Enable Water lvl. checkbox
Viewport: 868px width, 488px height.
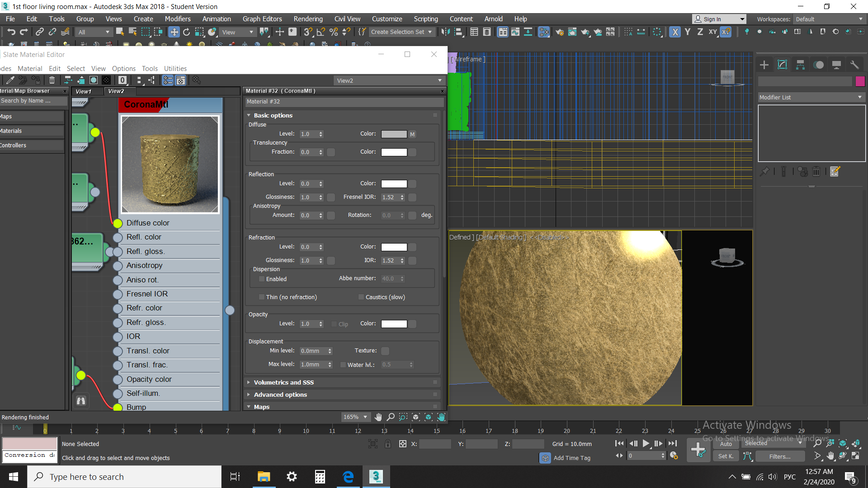tap(343, 365)
